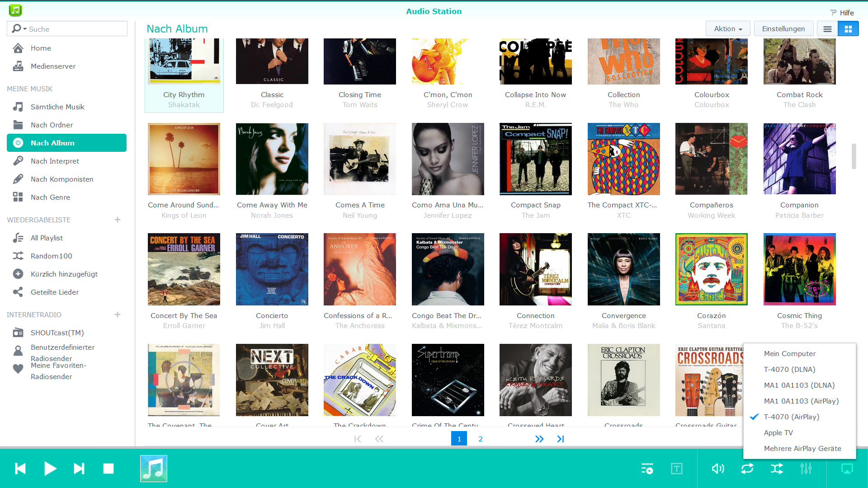Open the Aktion dropdown

coord(728,28)
